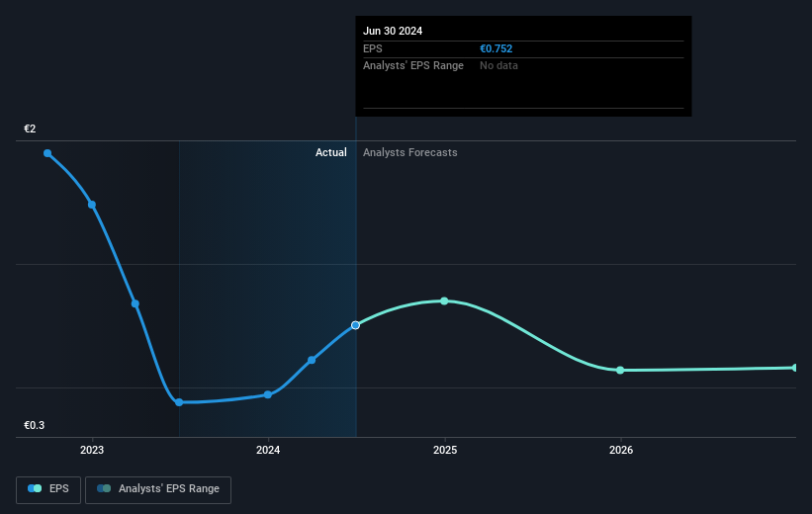The image size is (812, 514).
Task: Click the €0.3 y-axis label
Action: tap(35, 425)
